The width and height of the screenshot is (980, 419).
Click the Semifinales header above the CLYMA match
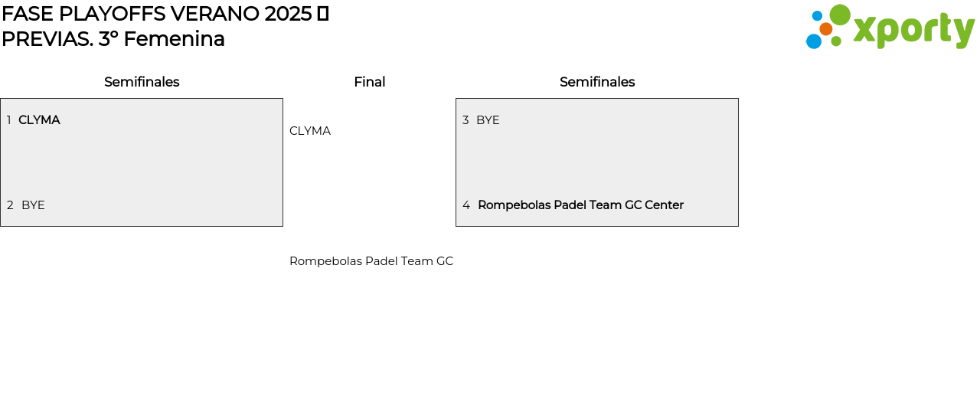(x=142, y=82)
